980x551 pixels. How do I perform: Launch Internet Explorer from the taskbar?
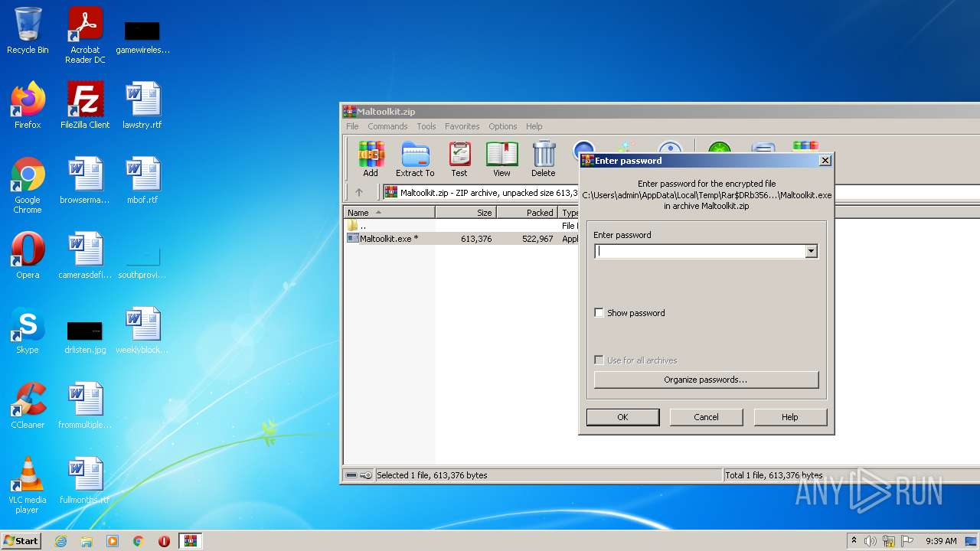tap(60, 541)
